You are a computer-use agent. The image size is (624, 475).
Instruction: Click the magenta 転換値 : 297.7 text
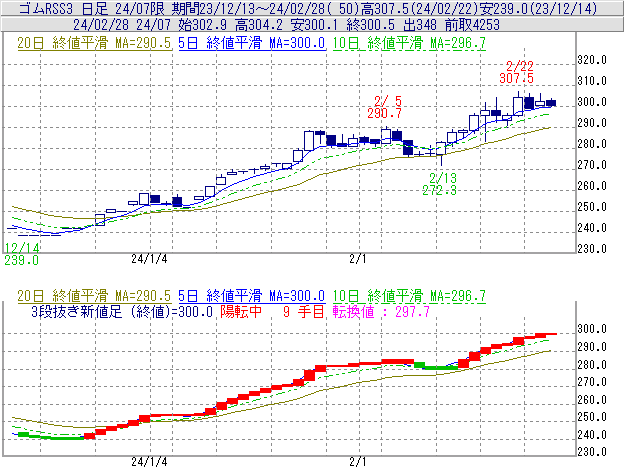(381, 311)
